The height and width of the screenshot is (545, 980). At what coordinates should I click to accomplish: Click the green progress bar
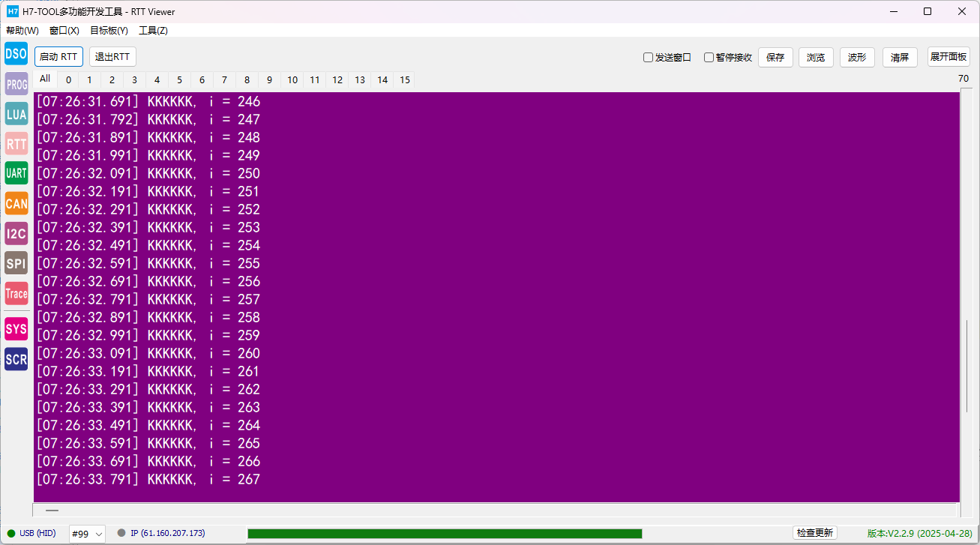tap(445, 534)
